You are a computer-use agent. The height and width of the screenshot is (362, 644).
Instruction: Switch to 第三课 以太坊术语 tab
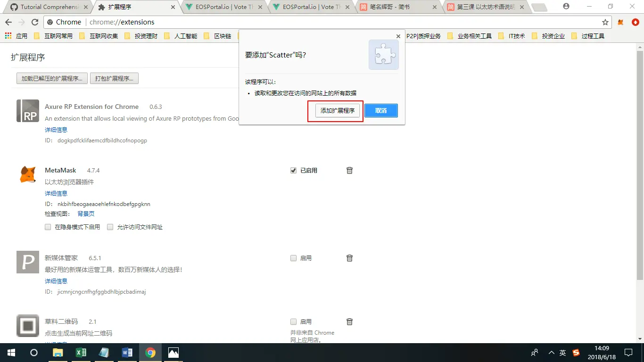click(486, 7)
